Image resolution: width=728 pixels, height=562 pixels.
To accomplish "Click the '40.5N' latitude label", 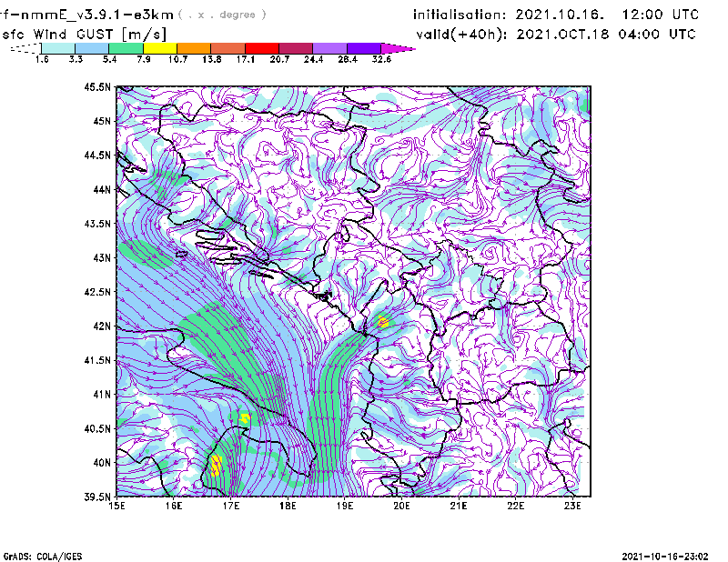I will click(97, 429).
